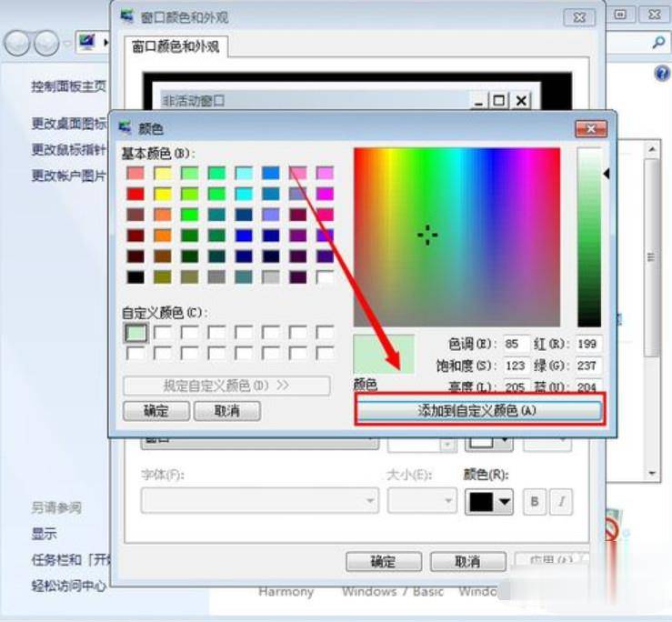Viewport: 672px width, 622px height.
Task: Click 确定 button in the 颜色 dialog
Action: (156, 411)
